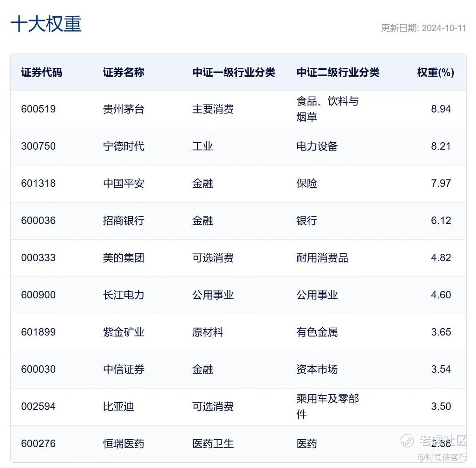Click weight value 3.65
The image size is (476, 468).
pyautogui.click(x=441, y=332)
